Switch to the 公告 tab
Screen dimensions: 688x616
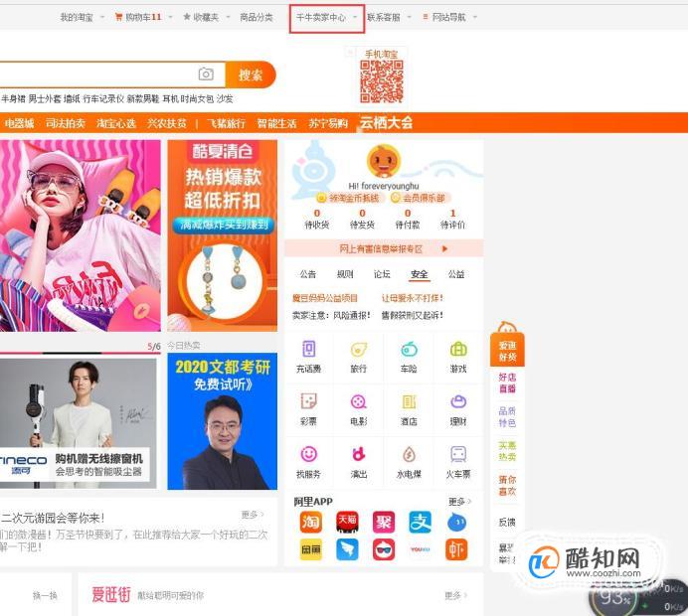coord(308,274)
